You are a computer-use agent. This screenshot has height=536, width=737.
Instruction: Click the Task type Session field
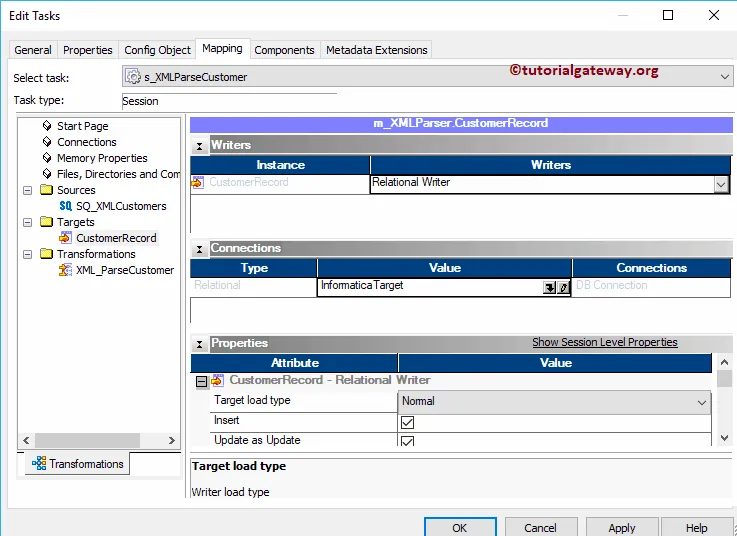pos(229,101)
